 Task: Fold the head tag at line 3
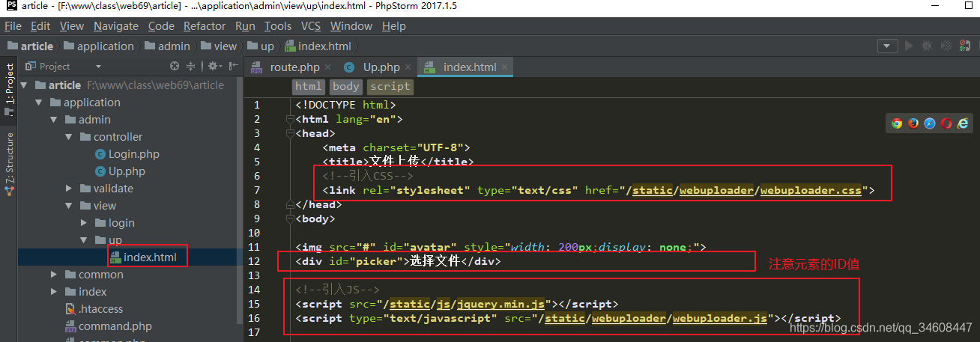pos(289,133)
